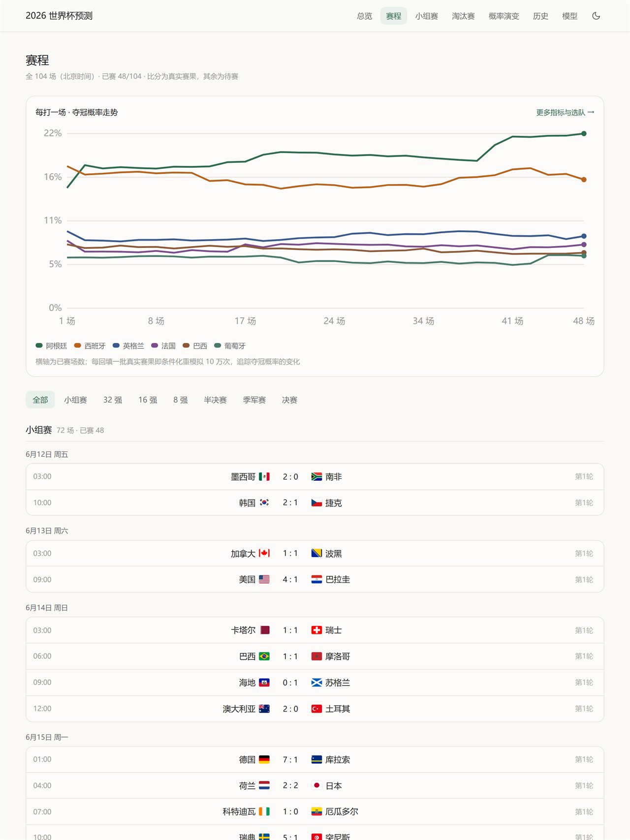Select the 半决赛 filter tab
Viewport: 630px width, 840px height.
point(215,400)
